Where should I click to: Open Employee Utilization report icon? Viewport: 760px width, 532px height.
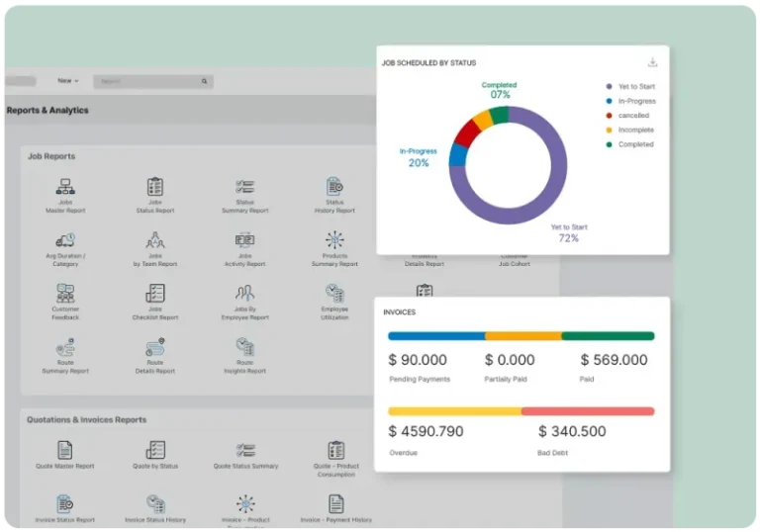334,294
